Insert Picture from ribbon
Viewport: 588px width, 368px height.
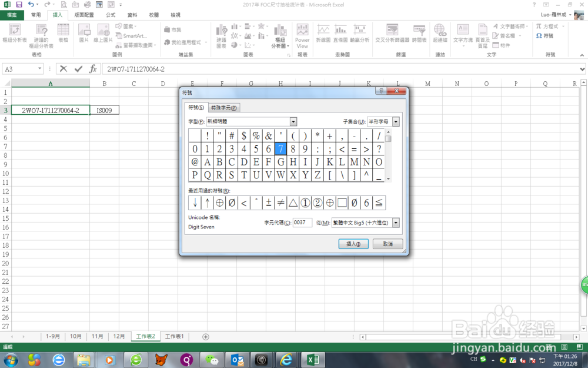(84, 33)
